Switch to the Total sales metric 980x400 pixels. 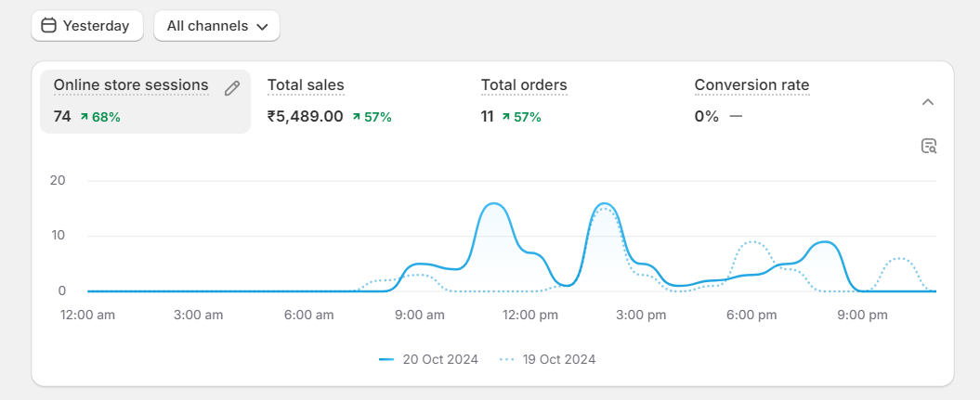pos(306,85)
